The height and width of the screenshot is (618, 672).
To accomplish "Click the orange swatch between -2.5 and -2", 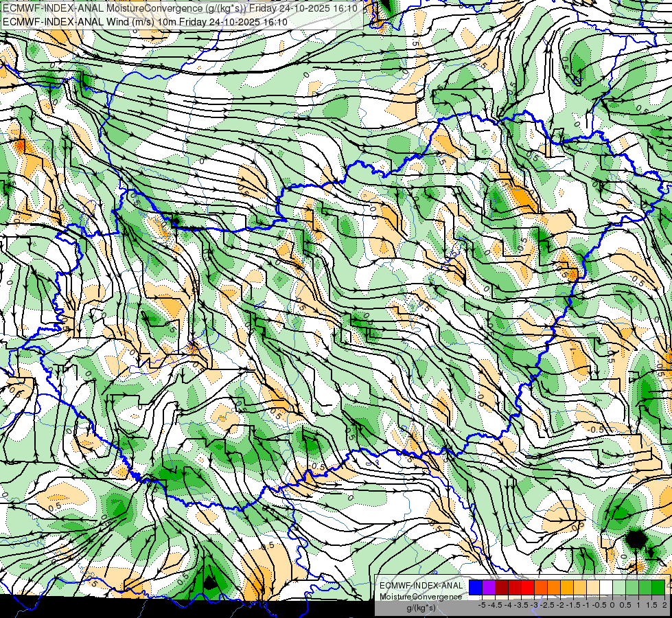I will click(554, 588).
